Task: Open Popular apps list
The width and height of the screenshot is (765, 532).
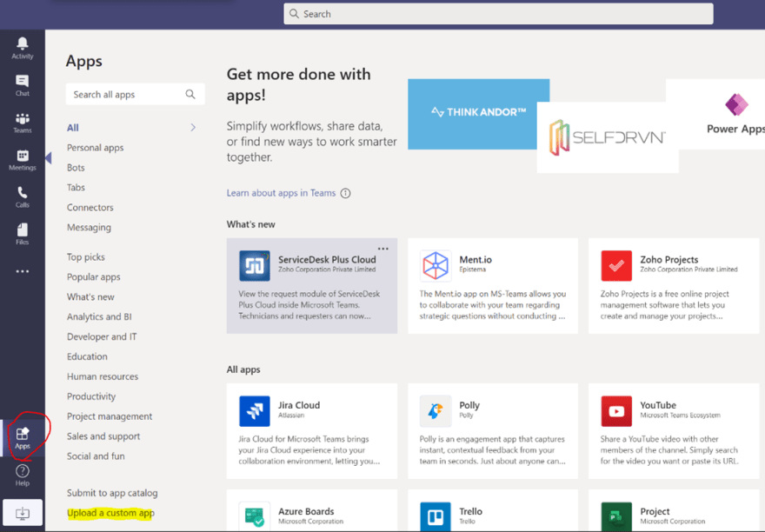Action: [93, 277]
